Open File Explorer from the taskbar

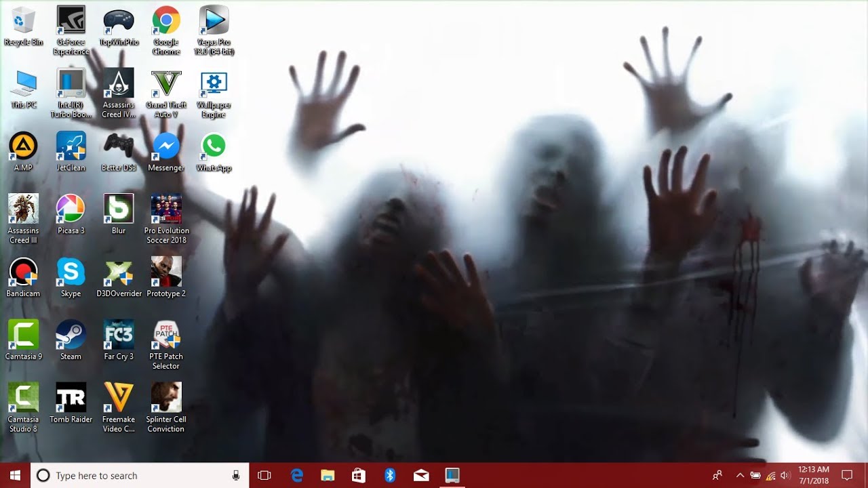coord(328,476)
